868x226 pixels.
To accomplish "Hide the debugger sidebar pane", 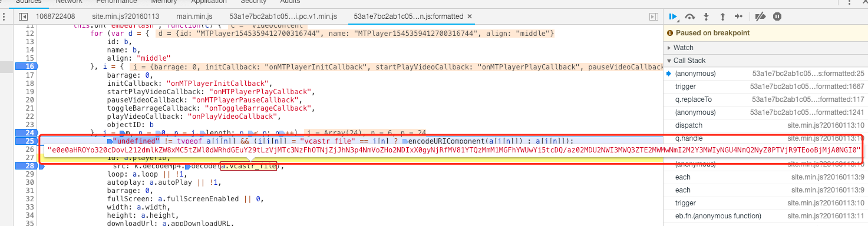I will 653,17.
